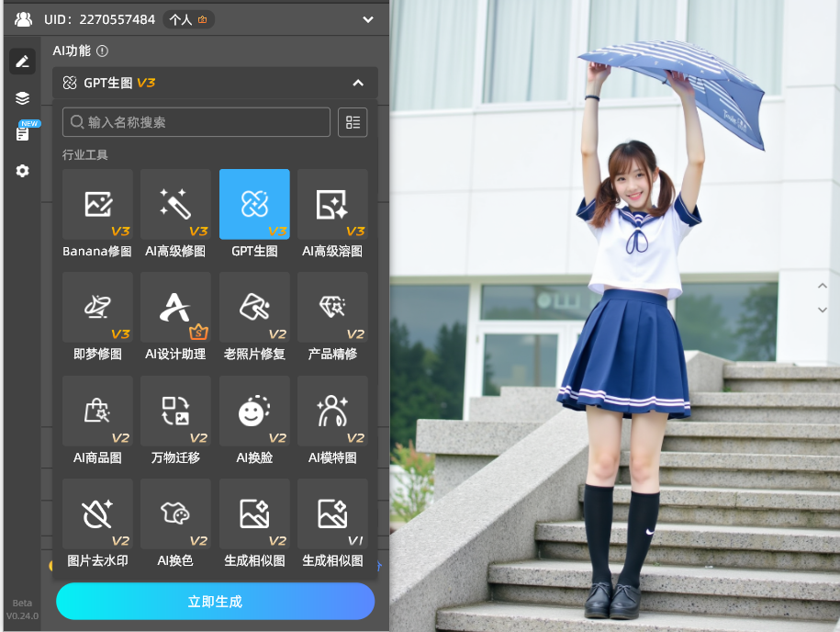Select the 即梦修图 tool
This screenshot has width=840, height=632.
(x=97, y=307)
